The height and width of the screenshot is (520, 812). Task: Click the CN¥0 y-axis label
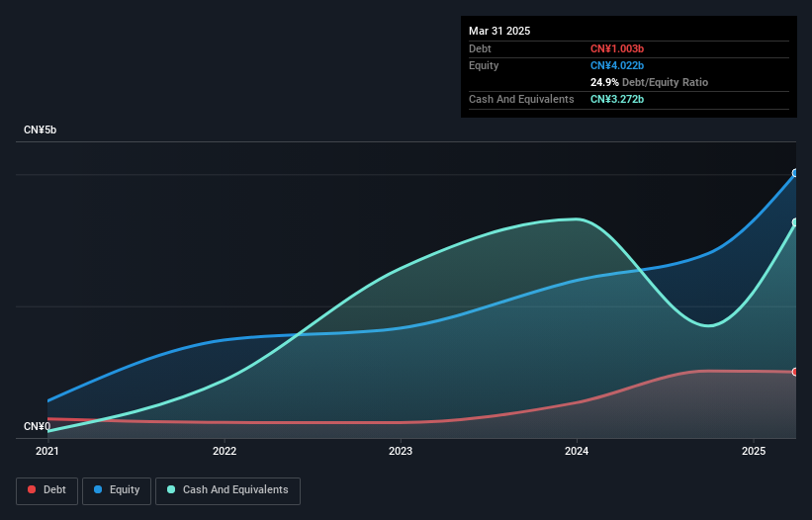(38, 426)
